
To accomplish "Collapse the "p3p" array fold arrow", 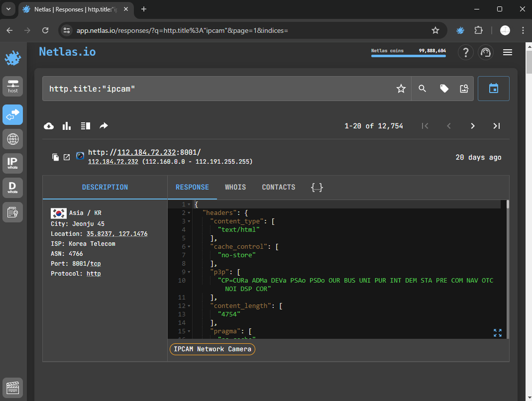I will (189, 272).
